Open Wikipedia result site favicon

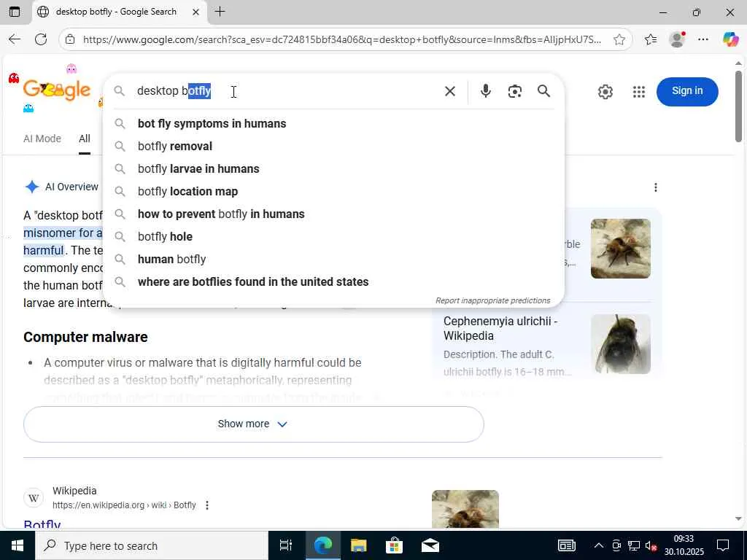34,498
